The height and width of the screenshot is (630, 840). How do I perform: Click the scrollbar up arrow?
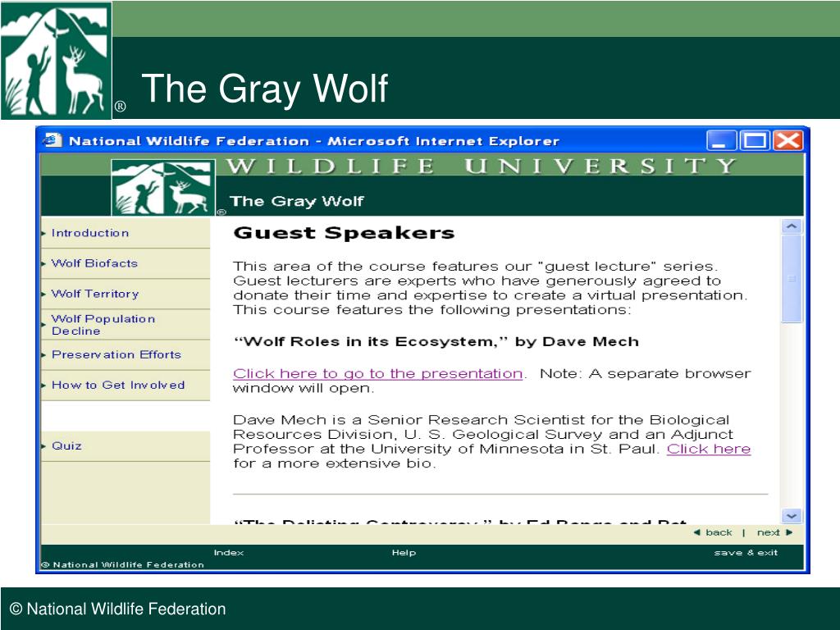(x=792, y=226)
